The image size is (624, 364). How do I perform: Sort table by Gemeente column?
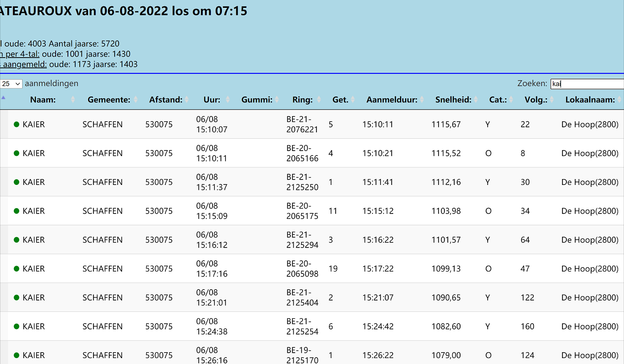click(x=109, y=100)
